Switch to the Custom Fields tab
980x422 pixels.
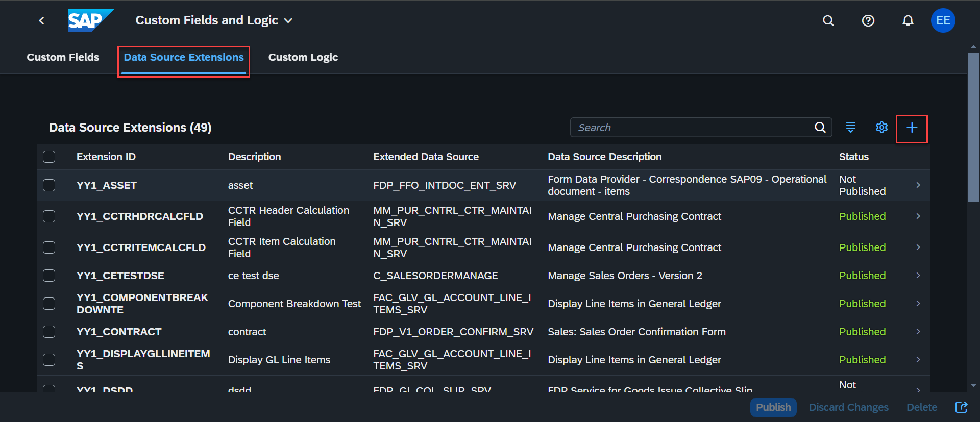(x=63, y=57)
